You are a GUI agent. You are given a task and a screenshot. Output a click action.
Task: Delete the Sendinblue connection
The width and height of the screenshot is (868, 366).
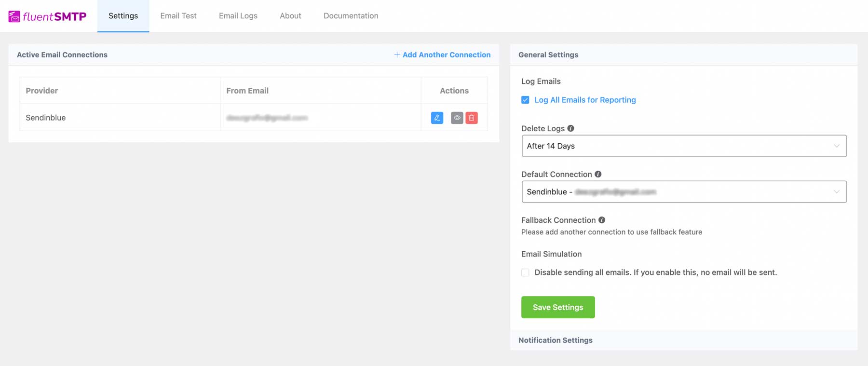tap(472, 118)
